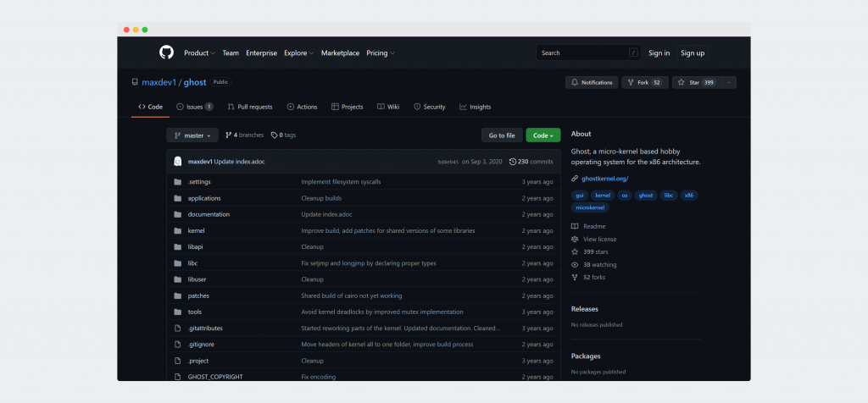The height and width of the screenshot is (403, 868).
Task: Expand the Pricing dropdown menu
Action: coord(381,53)
